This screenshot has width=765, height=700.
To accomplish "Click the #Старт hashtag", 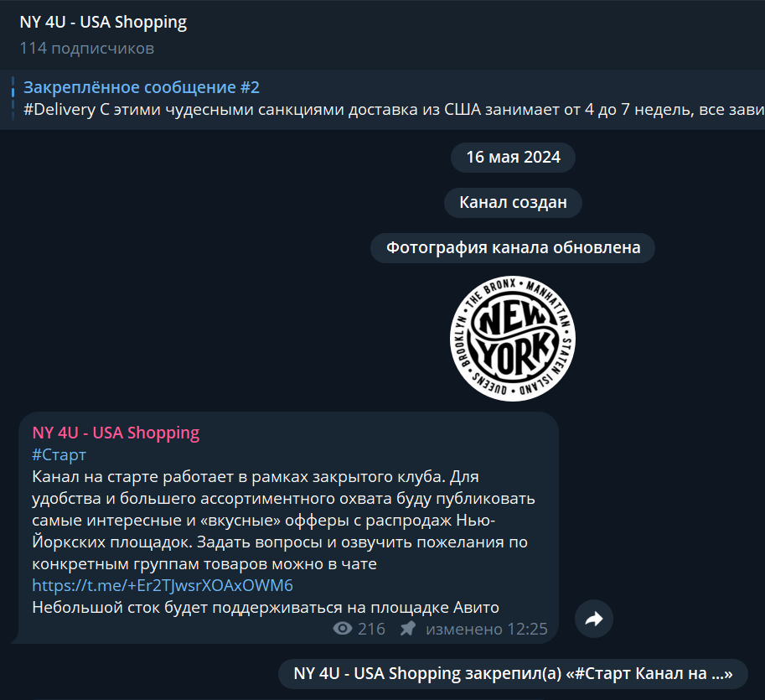I will 59,454.
